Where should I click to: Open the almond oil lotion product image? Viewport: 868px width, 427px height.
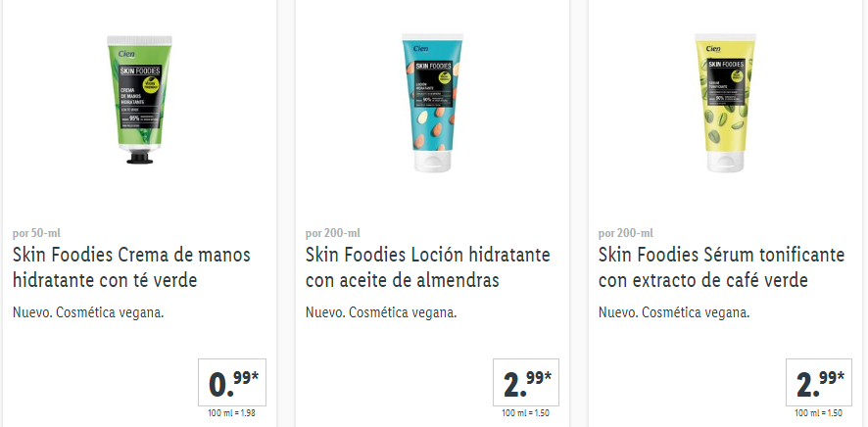(x=432, y=103)
